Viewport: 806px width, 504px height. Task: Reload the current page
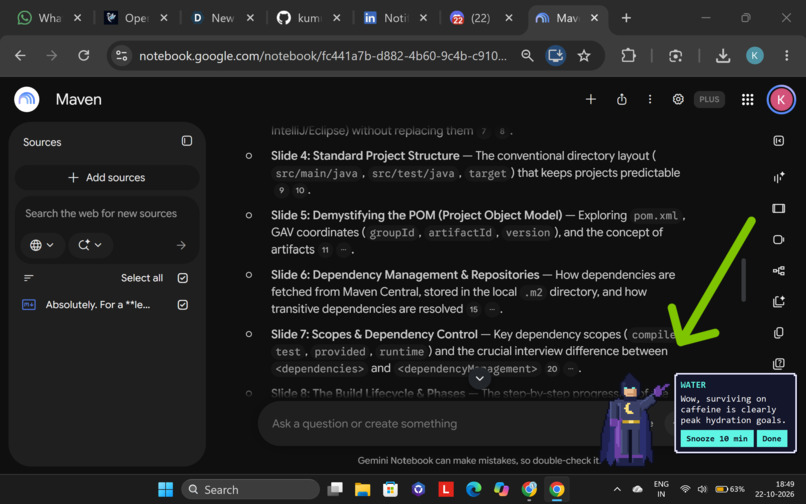(x=84, y=56)
